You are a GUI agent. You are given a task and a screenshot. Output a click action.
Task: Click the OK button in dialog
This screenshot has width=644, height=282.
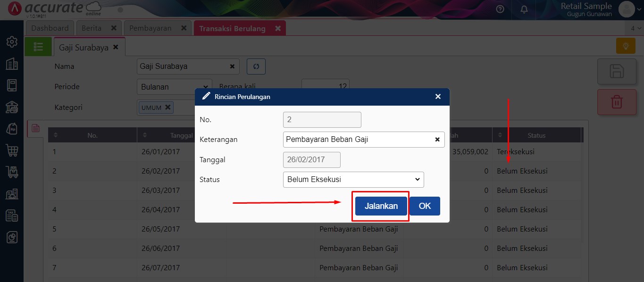tap(425, 206)
